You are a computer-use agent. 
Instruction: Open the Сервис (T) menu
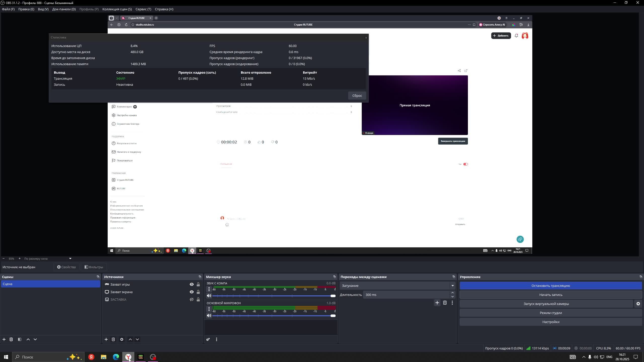click(x=143, y=9)
